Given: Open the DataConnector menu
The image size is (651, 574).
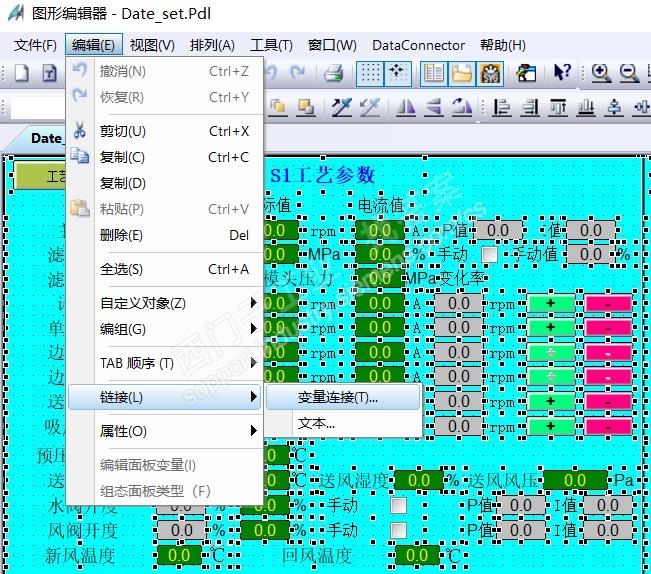Looking at the screenshot, I should (418, 45).
